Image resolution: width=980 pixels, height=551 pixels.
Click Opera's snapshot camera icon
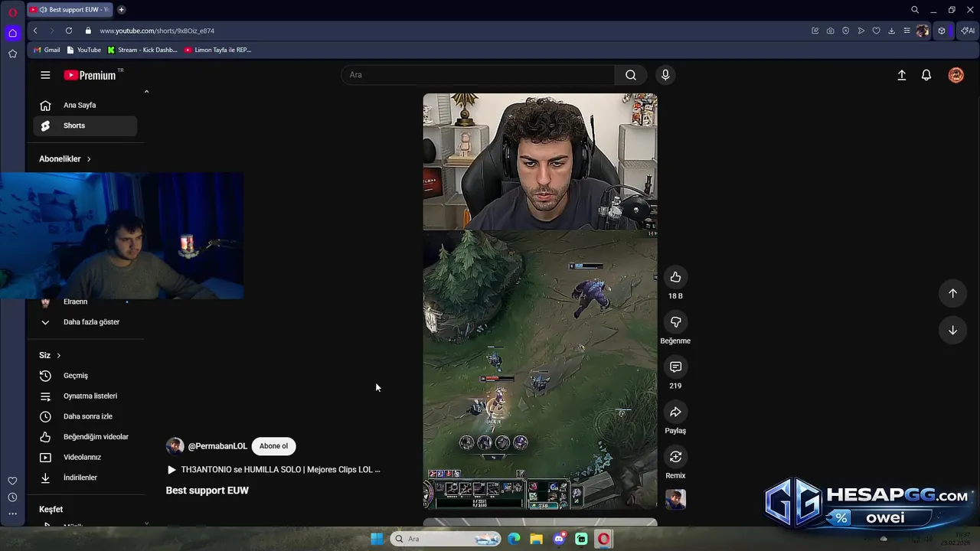[830, 31]
